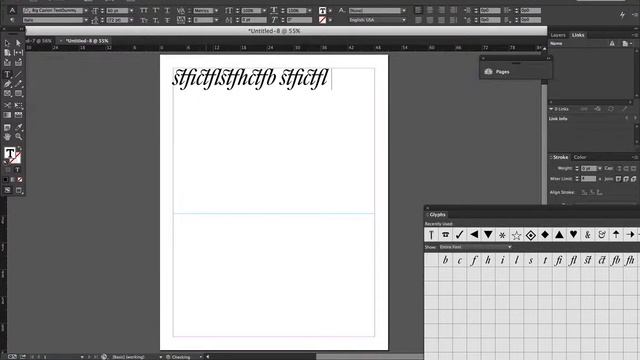Switch to the Stroke panel tab

(x=560, y=157)
